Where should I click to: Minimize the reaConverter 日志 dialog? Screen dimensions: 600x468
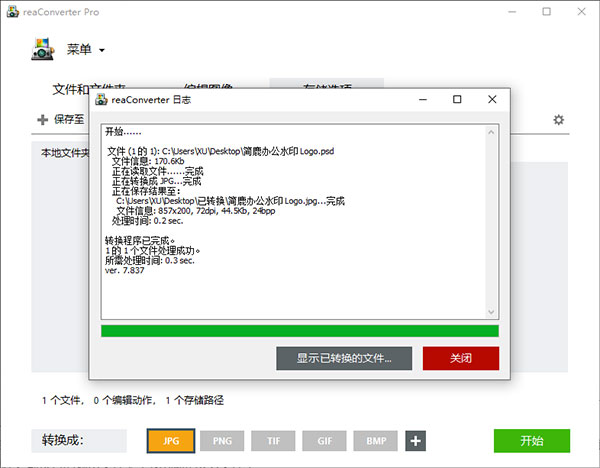pos(422,99)
